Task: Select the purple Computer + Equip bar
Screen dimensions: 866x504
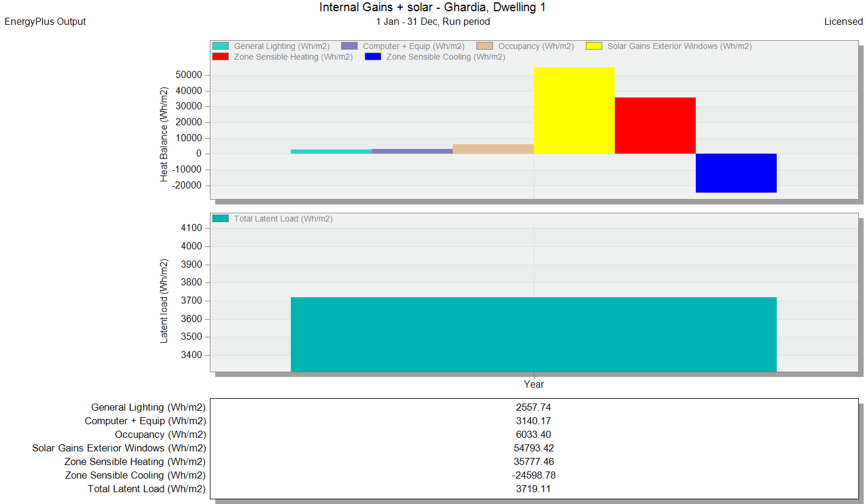Action: 413,151
